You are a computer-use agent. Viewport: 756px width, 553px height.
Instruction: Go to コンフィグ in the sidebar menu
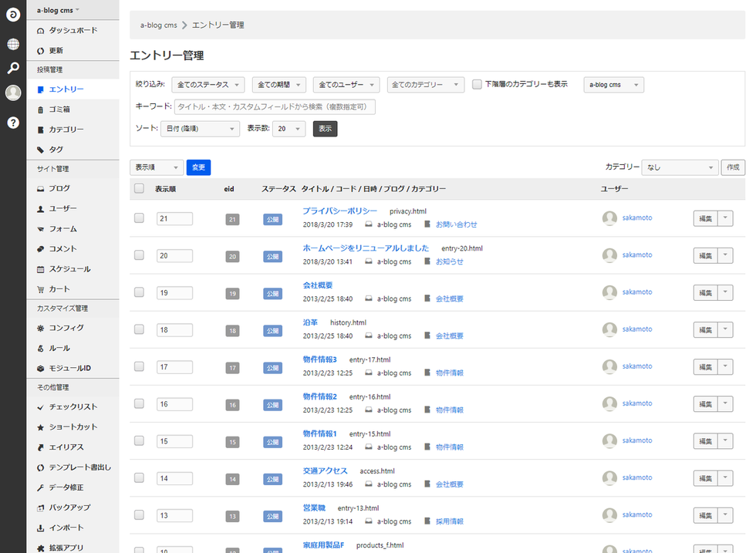pyautogui.click(x=66, y=328)
